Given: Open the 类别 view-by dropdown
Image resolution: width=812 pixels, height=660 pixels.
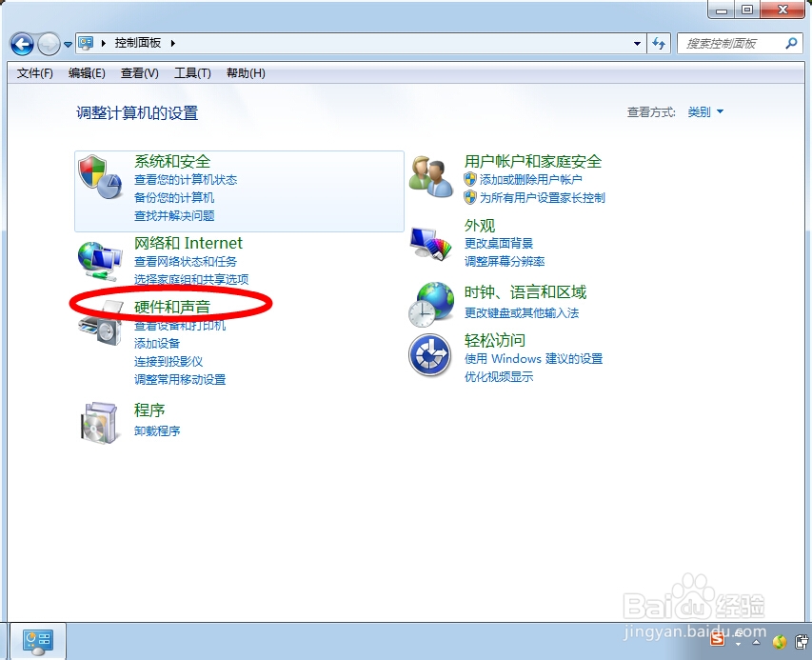Looking at the screenshot, I should click(x=705, y=111).
